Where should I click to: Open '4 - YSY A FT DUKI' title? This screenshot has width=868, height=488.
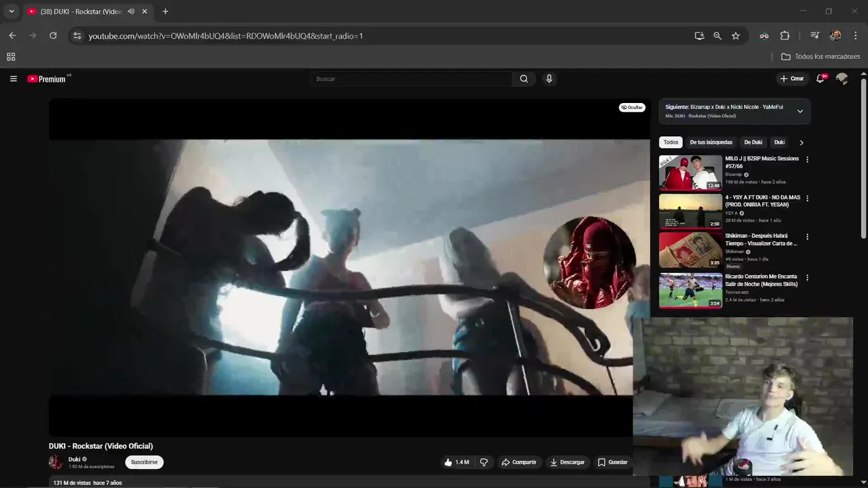coord(762,201)
